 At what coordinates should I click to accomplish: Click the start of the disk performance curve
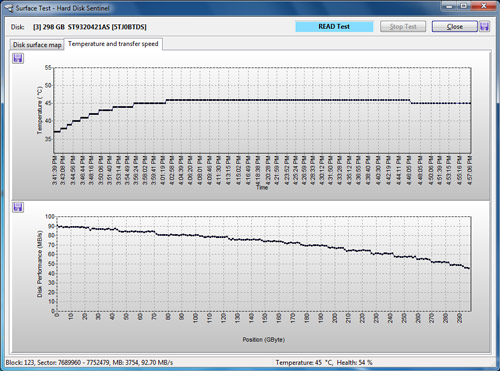point(58,226)
